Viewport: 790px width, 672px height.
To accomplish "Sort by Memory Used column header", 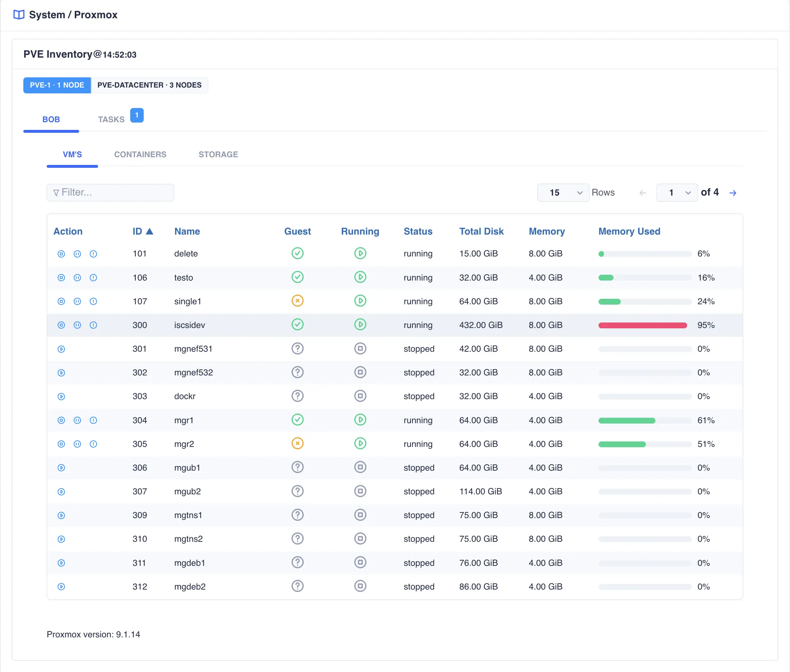I will point(629,231).
